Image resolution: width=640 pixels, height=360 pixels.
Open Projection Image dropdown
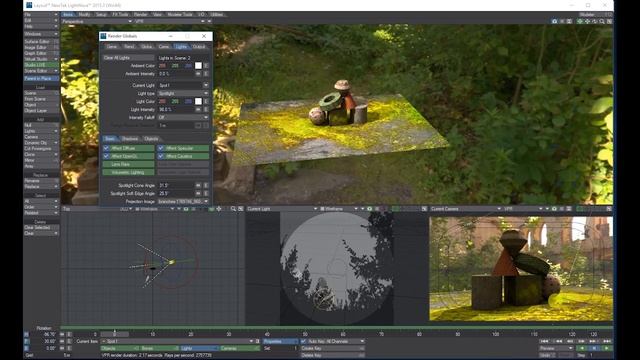coord(183,202)
